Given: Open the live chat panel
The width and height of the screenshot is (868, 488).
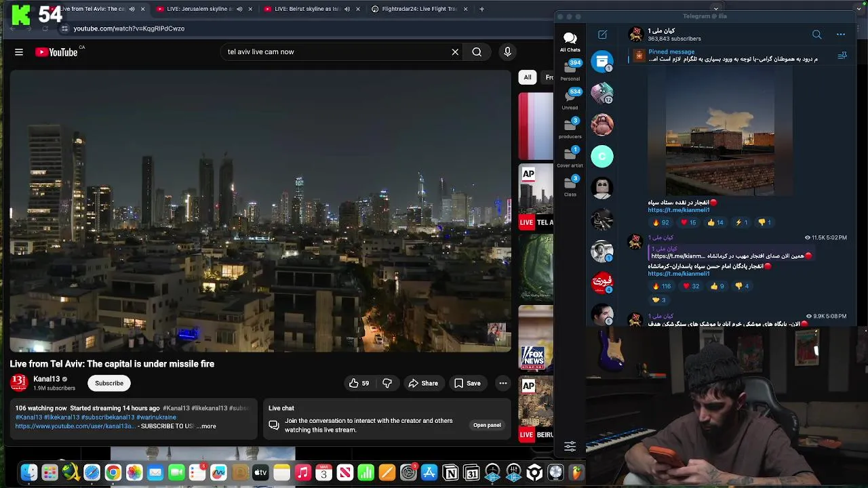Looking at the screenshot, I should coord(487,425).
